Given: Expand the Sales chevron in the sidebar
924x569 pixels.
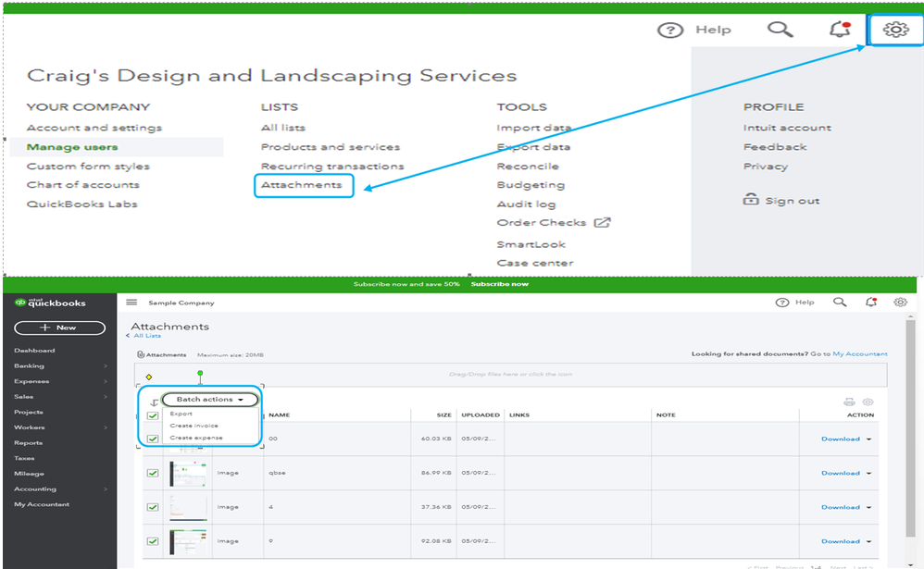Looking at the screenshot, I should [106, 396].
